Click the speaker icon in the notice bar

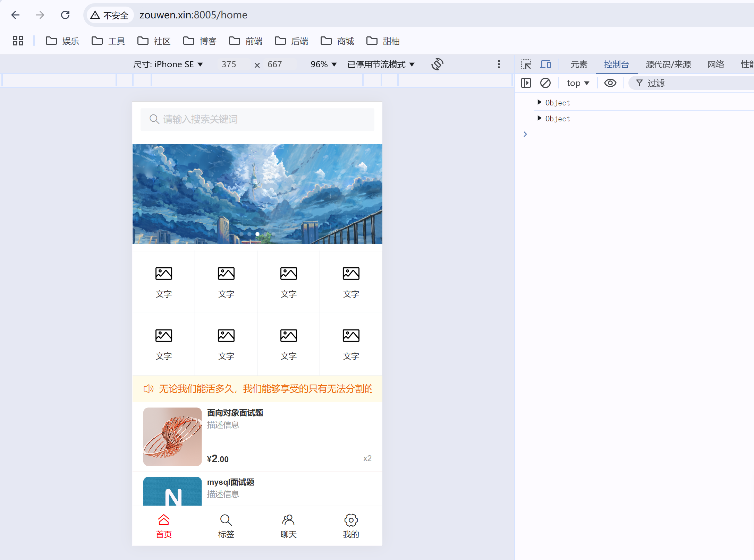tap(149, 389)
